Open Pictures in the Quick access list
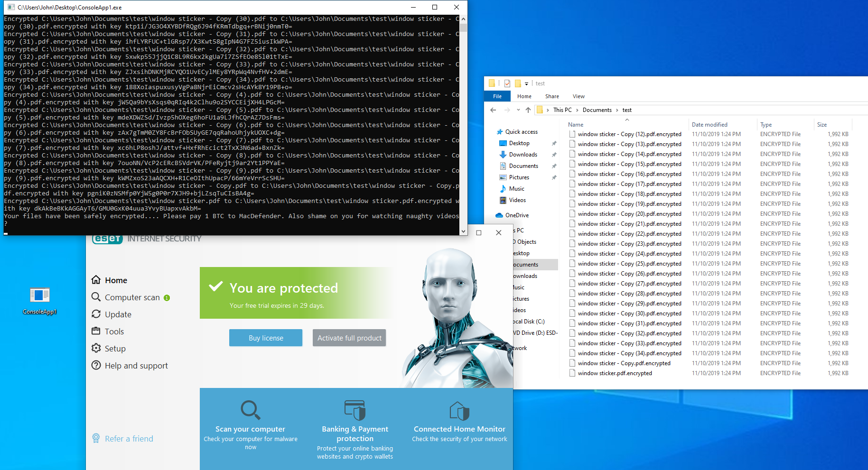The image size is (868, 470). point(519,177)
